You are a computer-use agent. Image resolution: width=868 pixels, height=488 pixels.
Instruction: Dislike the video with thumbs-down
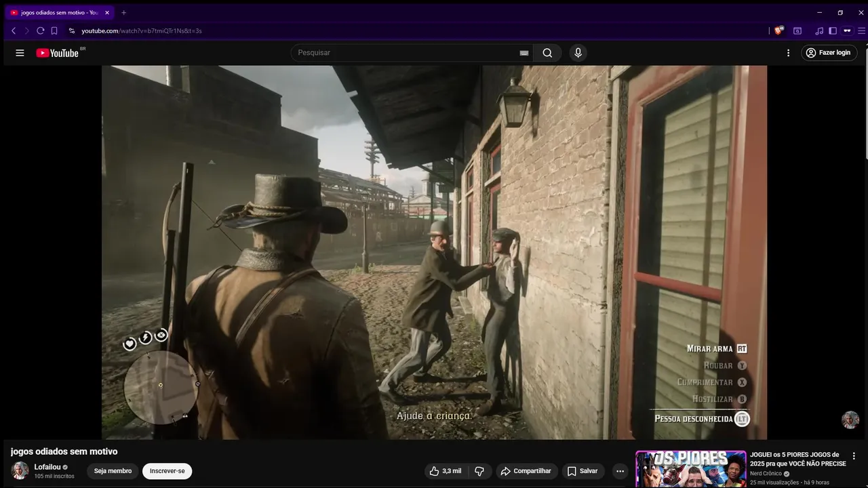479,471
